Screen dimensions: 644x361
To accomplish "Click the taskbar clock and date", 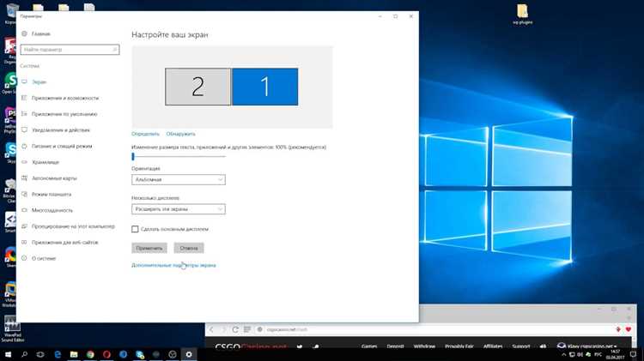I will (x=615, y=354).
